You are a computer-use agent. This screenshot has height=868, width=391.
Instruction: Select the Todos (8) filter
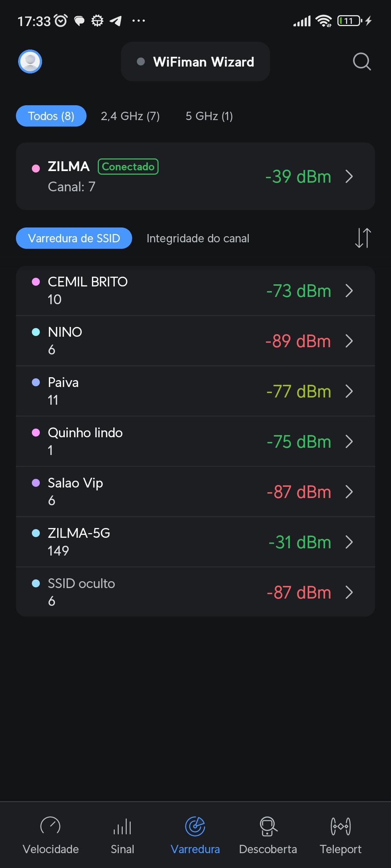pos(51,116)
